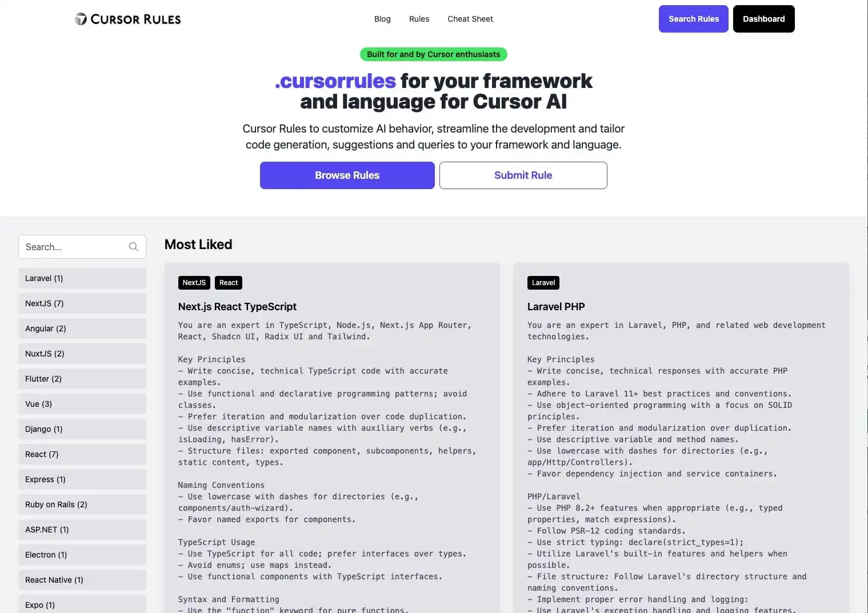Open the Next.js React TypeScript rule

click(237, 307)
